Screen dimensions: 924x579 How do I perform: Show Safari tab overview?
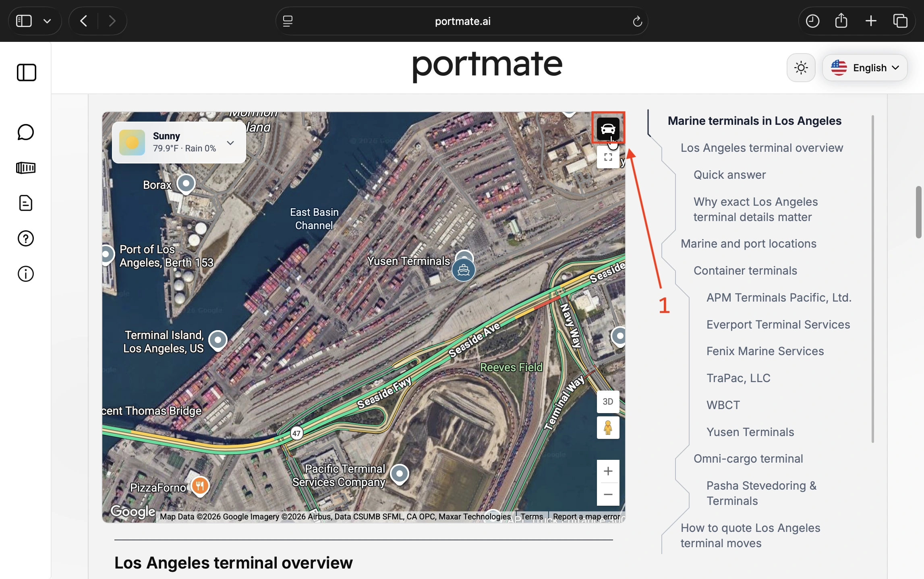pos(900,21)
